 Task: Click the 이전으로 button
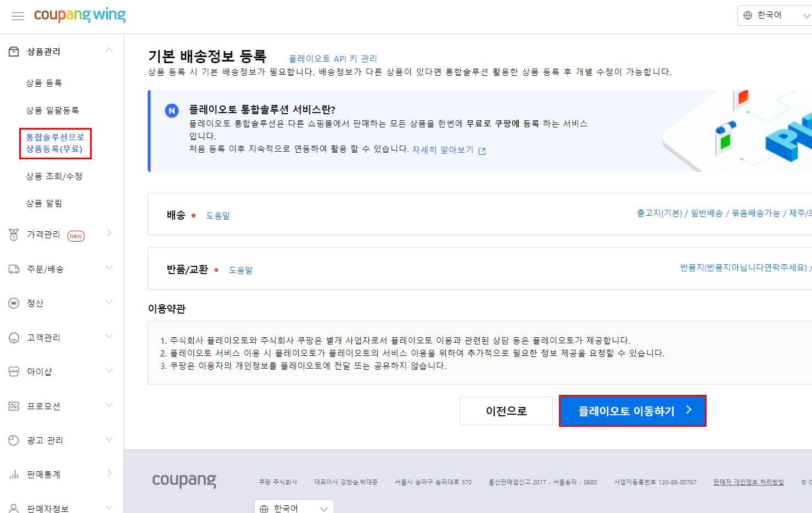click(506, 411)
